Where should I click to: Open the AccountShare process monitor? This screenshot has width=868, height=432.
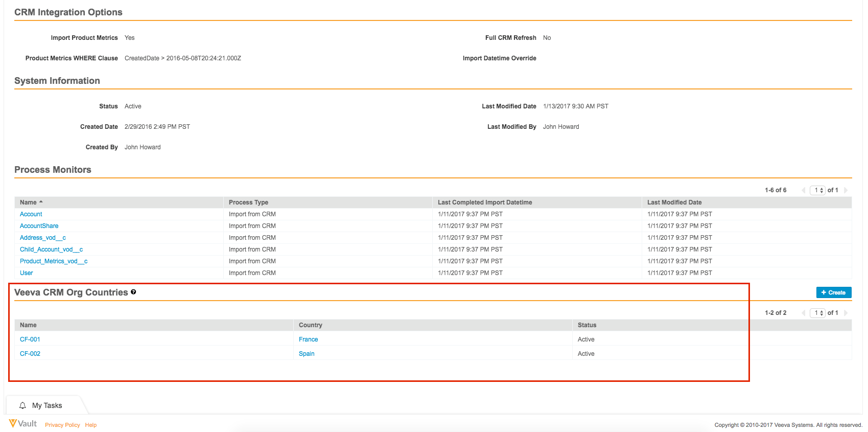(x=39, y=226)
